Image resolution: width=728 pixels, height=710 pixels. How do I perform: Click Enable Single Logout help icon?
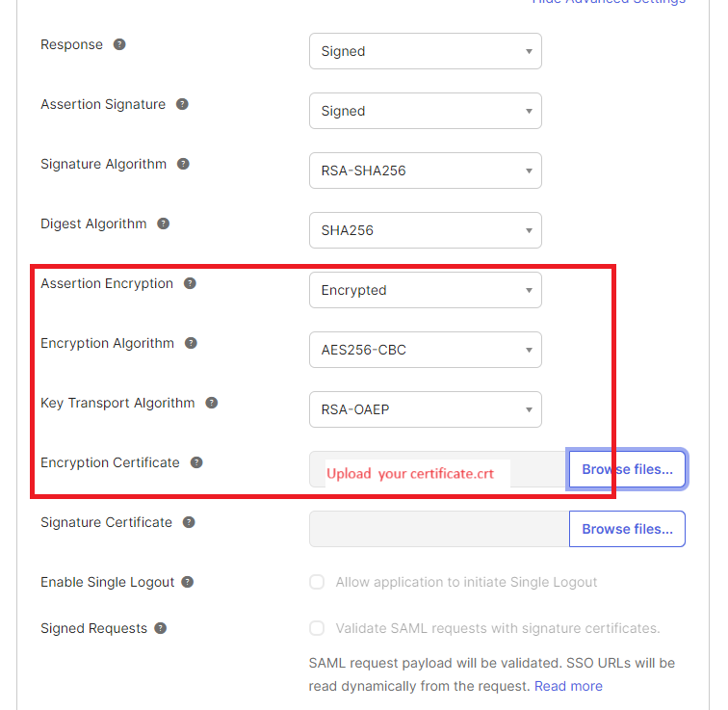(188, 582)
